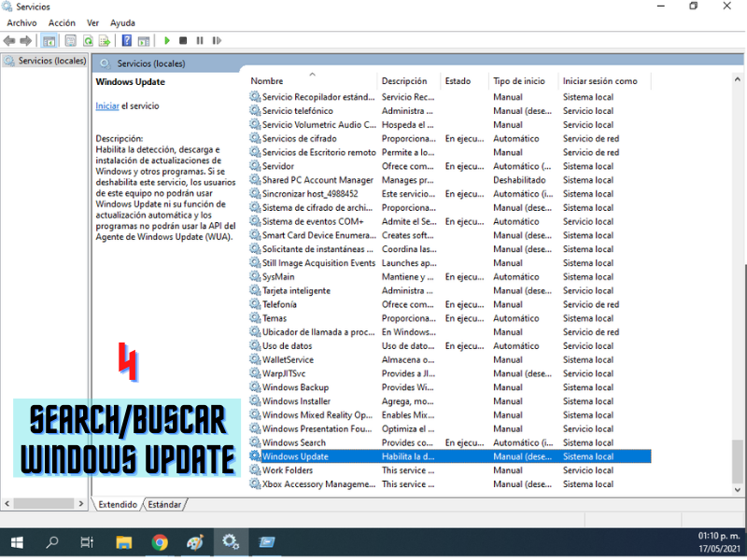Select 'WalletService' in the list
Viewport: 747px width, 560px height.
click(288, 359)
